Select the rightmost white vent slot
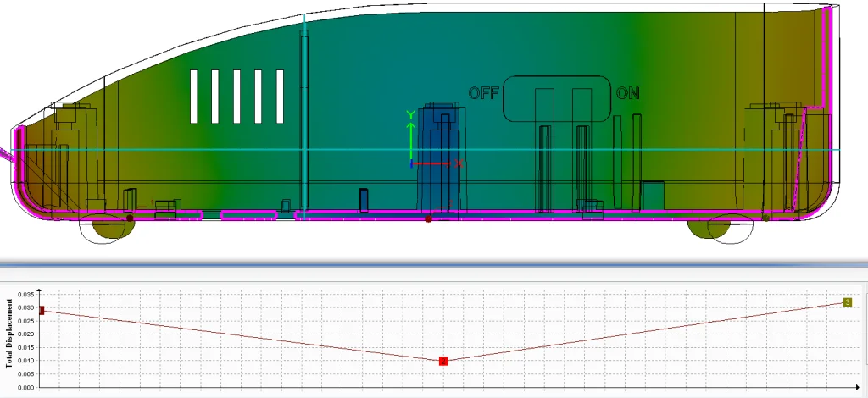868x398 pixels. (280, 97)
